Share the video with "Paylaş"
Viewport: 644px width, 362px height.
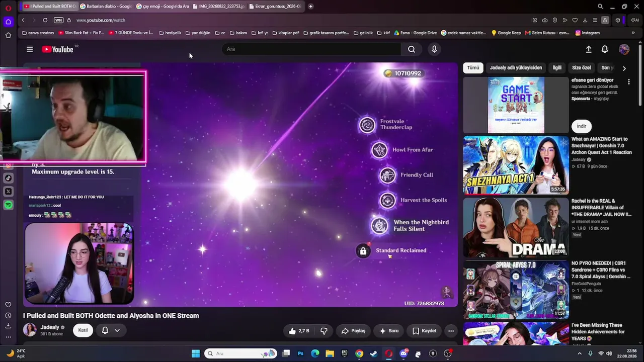[x=353, y=331]
